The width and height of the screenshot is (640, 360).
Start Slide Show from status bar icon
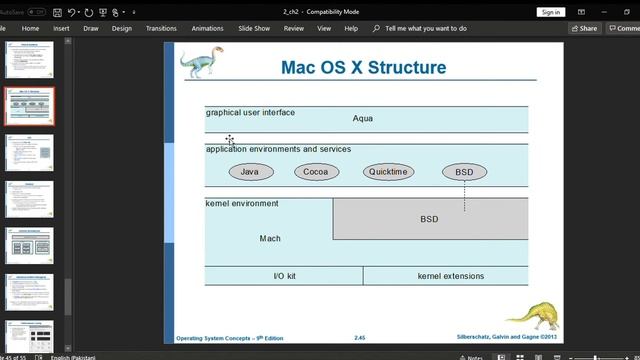557,357
